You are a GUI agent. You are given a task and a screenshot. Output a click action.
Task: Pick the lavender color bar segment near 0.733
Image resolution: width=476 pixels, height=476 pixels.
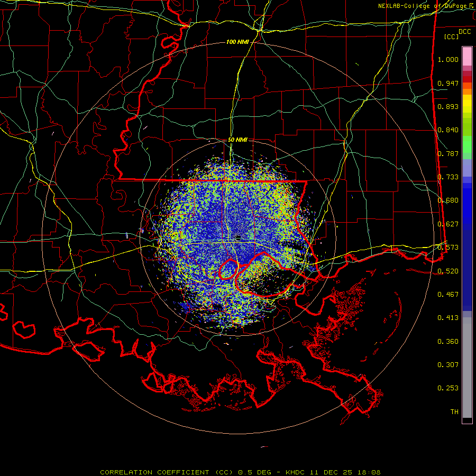click(467, 168)
